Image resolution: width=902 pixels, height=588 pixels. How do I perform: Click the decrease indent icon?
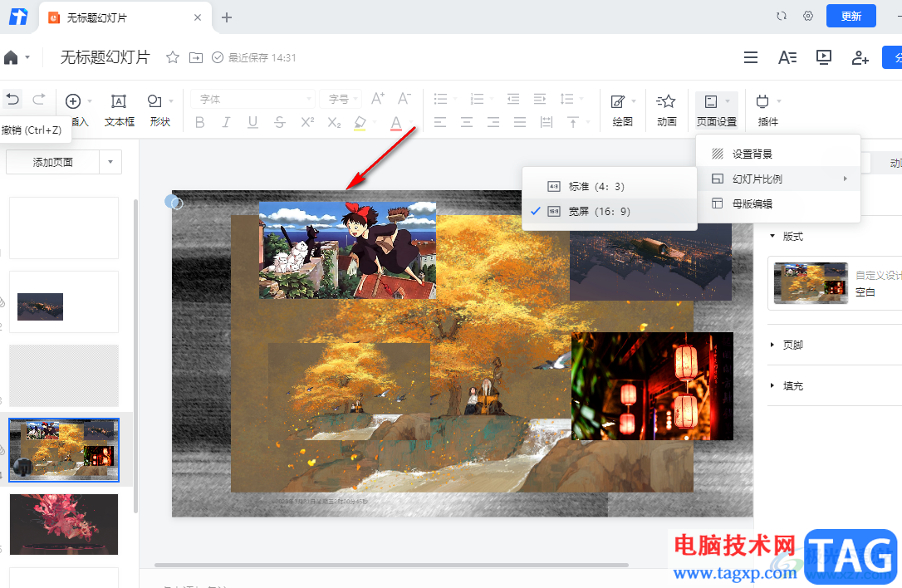513,99
